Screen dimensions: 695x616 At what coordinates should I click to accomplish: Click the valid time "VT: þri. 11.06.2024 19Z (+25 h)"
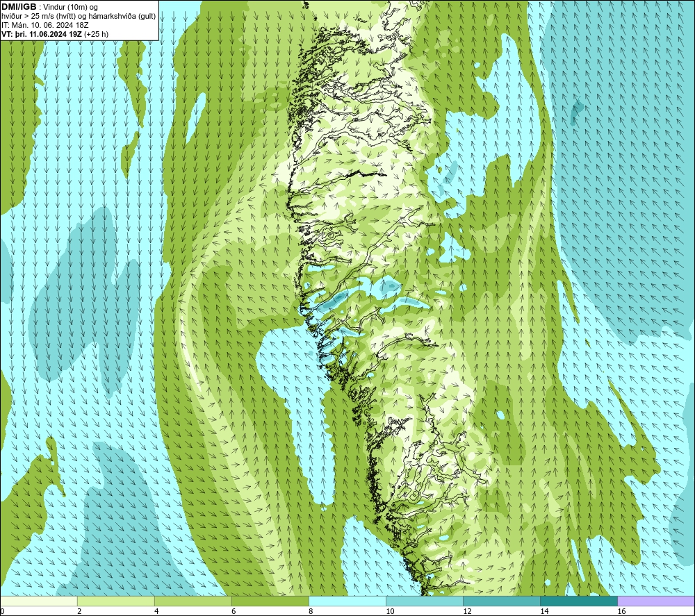coord(54,34)
